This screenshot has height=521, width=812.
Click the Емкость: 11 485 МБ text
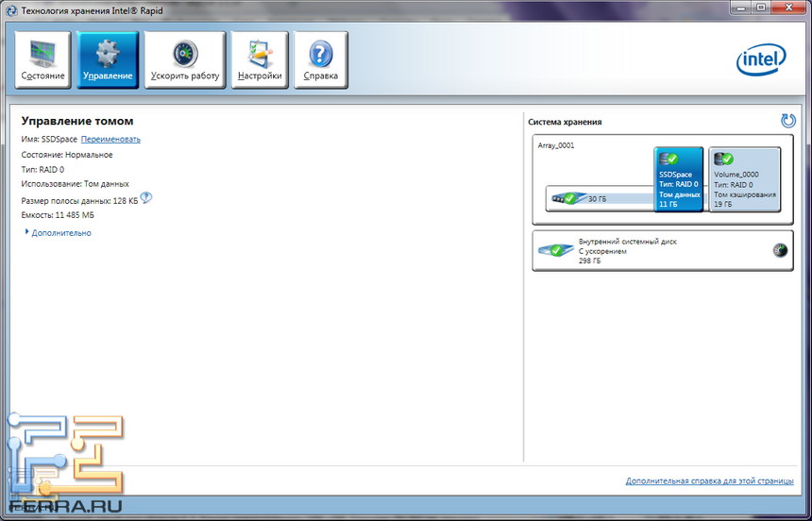pyautogui.click(x=58, y=215)
